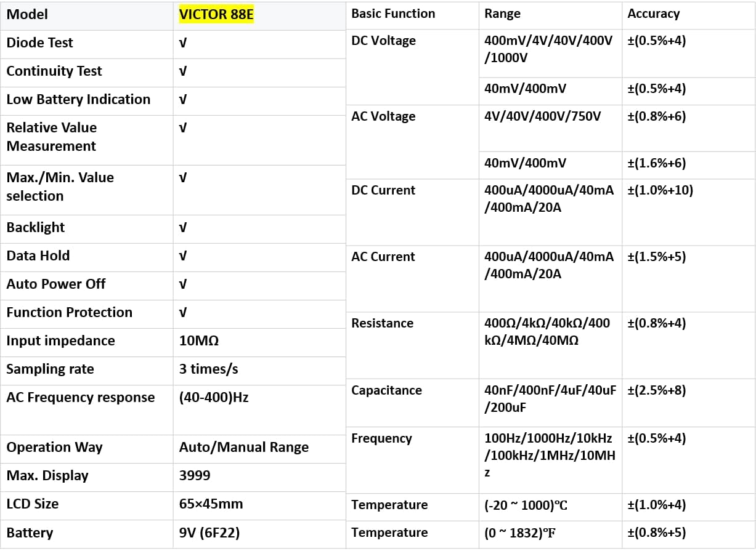Select the Input impedance label
This screenshot has height=551, width=756.
(60, 341)
